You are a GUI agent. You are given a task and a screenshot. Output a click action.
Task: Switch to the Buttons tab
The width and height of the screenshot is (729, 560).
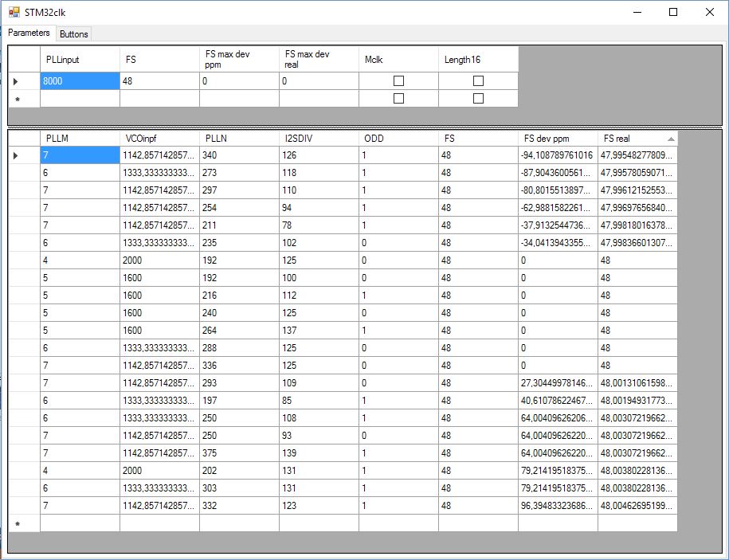[x=73, y=34]
